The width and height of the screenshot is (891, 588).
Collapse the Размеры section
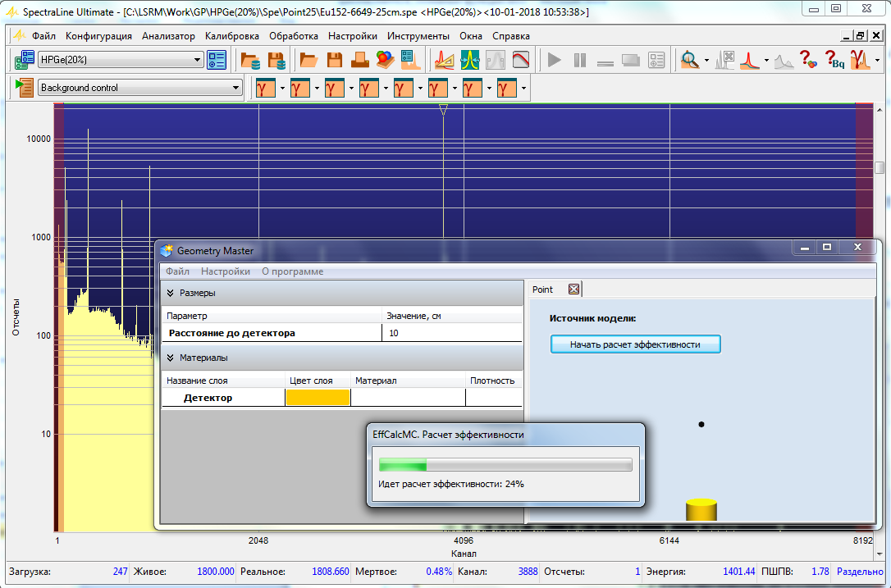click(x=171, y=293)
